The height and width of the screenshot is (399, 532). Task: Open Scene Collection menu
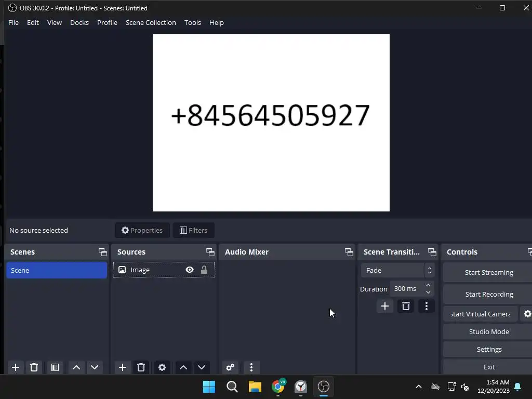pyautogui.click(x=151, y=22)
